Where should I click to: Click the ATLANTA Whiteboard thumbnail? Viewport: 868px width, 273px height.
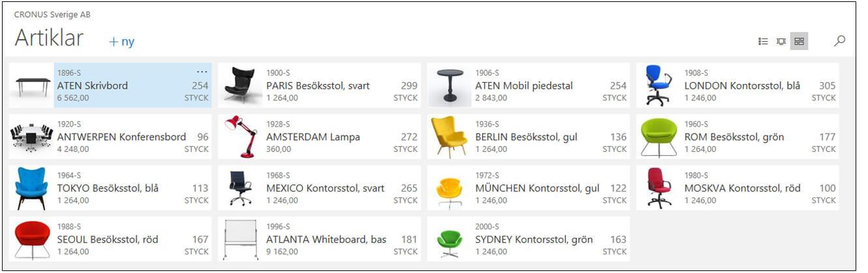point(241,240)
